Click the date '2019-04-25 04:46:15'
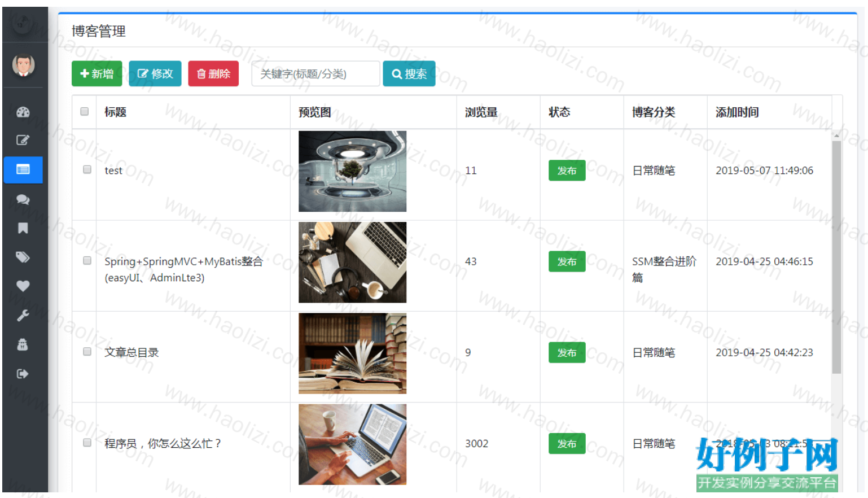The height and width of the screenshot is (498, 868). pos(764,261)
